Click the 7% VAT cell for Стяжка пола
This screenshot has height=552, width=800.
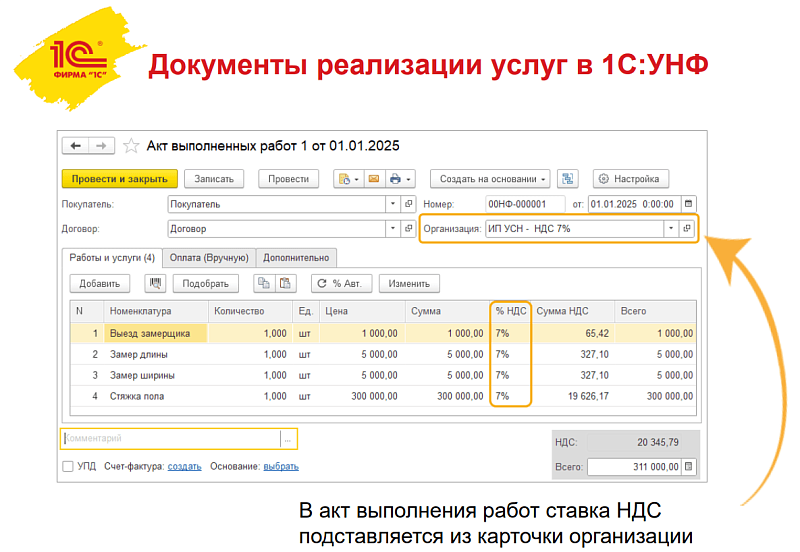pos(511,396)
